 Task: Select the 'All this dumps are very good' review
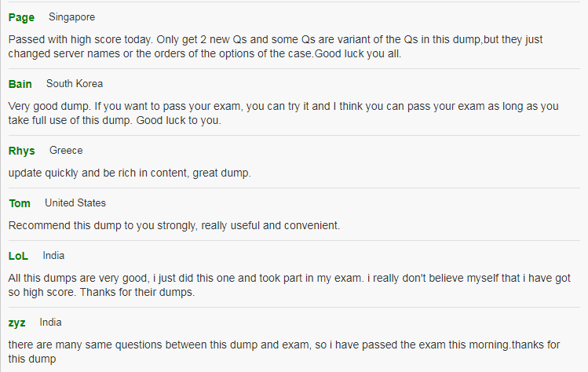pos(289,285)
